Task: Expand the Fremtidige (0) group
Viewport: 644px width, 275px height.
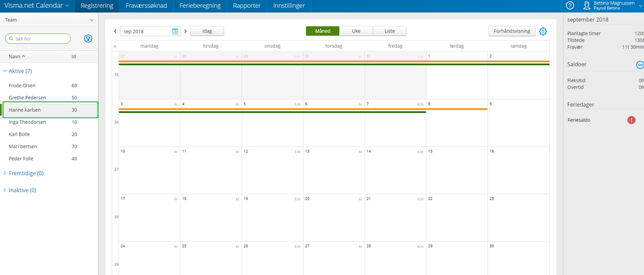Action: click(x=23, y=174)
